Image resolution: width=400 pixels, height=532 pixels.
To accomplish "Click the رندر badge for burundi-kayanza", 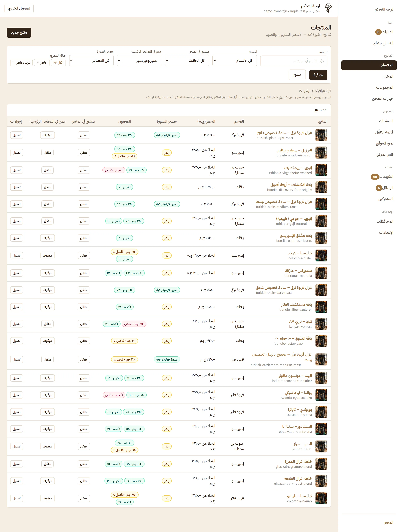I will (x=167, y=412).
